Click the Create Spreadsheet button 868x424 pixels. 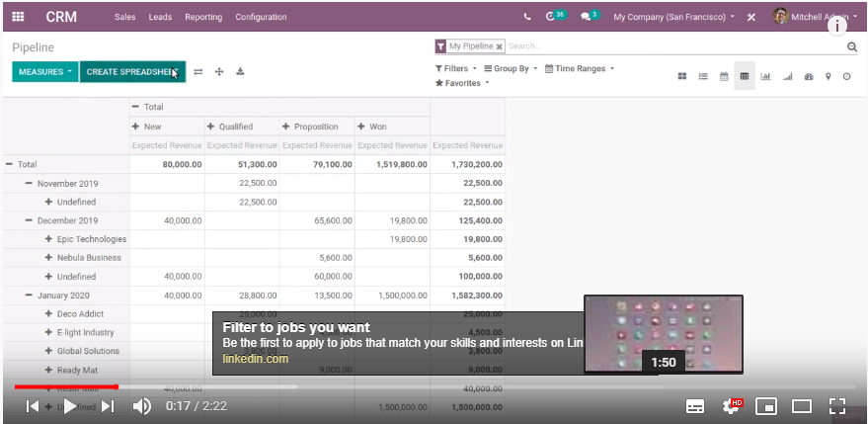pyautogui.click(x=131, y=72)
